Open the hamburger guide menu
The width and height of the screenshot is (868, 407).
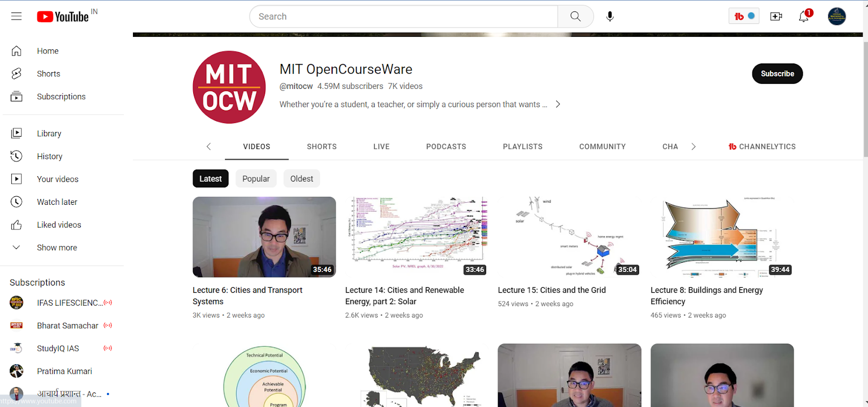click(16, 16)
